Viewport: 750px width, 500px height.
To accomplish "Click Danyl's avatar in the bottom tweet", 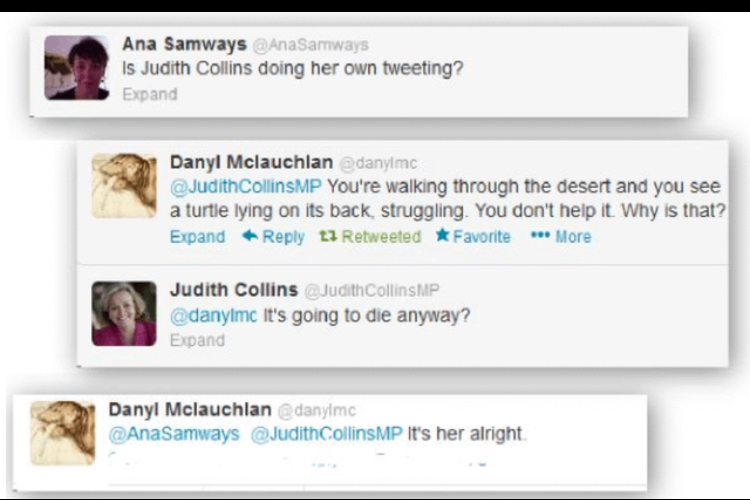I will pos(63,433).
